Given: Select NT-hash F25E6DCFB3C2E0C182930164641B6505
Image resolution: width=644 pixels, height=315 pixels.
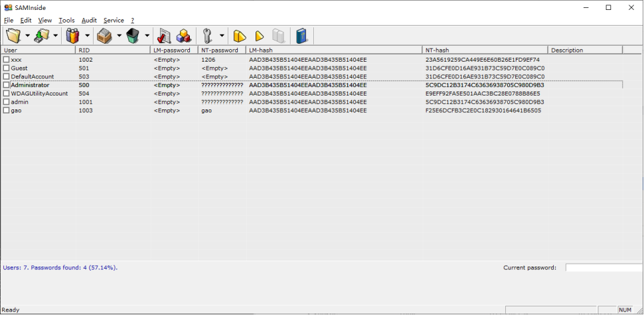Looking at the screenshot, I should [x=483, y=110].
